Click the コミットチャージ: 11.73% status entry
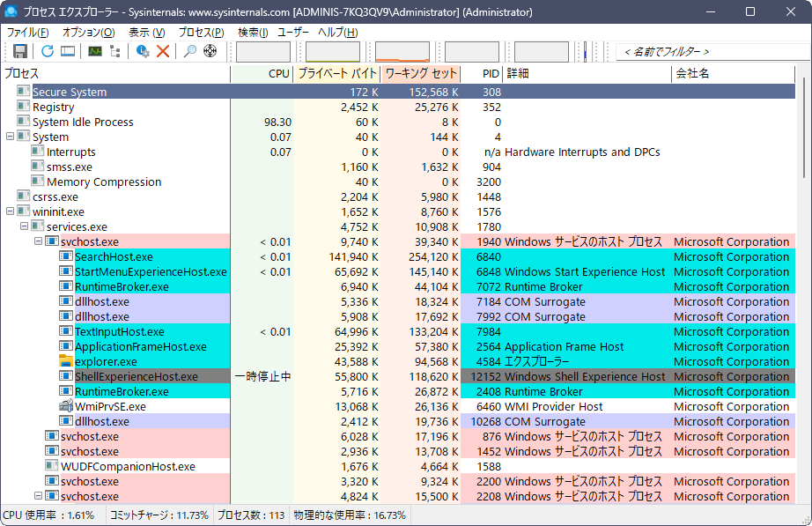 coord(159,515)
